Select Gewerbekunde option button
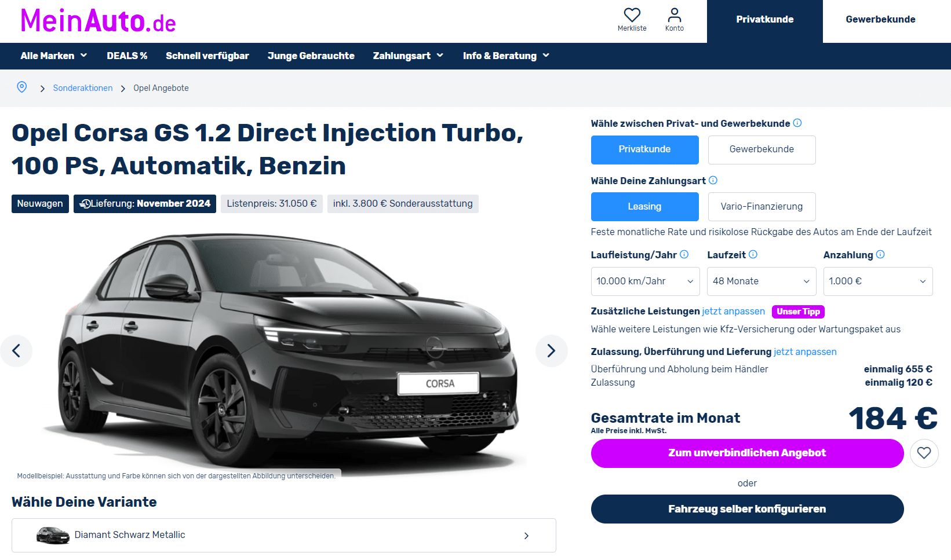951x560 pixels. [761, 149]
